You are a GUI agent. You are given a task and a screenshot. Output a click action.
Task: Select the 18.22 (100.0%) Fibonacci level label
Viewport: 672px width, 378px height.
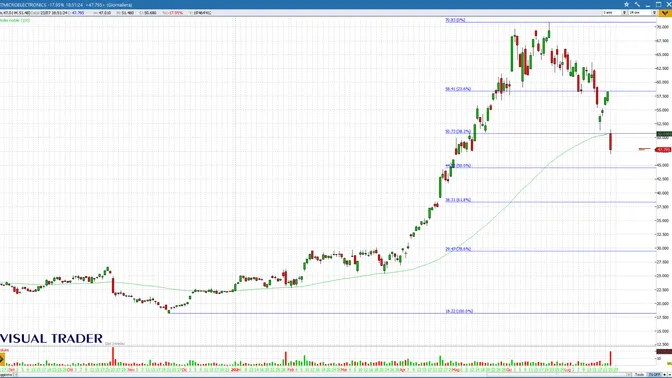(459, 311)
